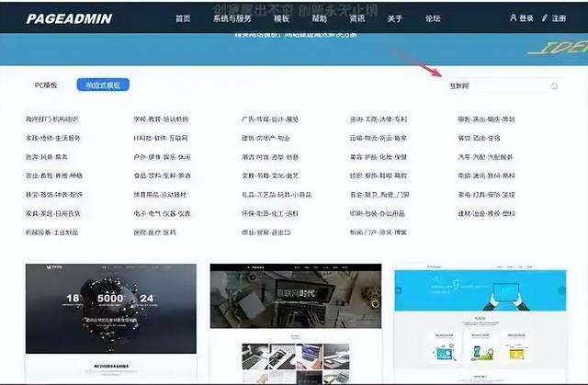Open the 首页 nav item

click(x=183, y=18)
